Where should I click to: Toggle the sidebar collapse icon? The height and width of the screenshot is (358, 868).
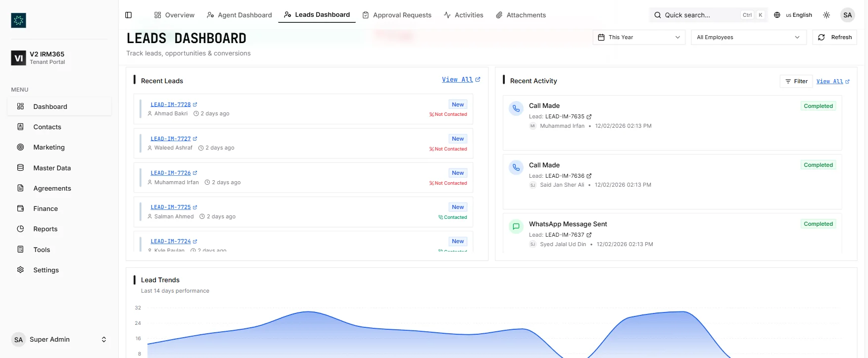point(129,15)
